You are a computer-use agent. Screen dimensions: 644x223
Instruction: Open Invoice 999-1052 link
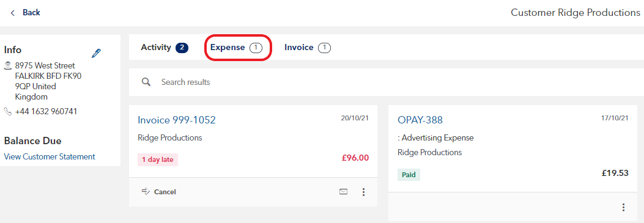177,120
